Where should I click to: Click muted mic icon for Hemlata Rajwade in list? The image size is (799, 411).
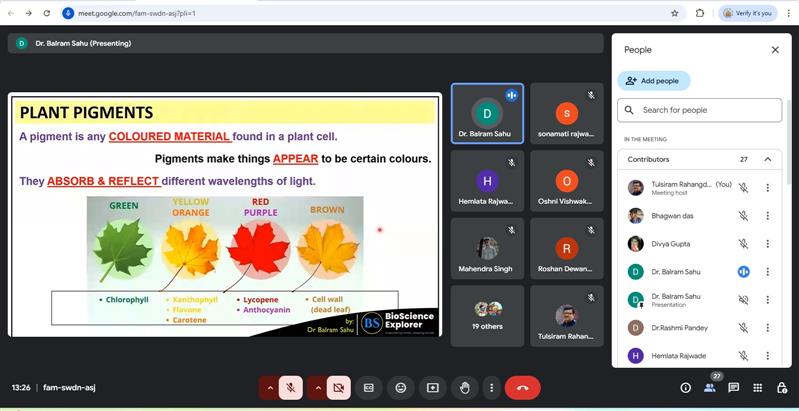[x=743, y=355]
